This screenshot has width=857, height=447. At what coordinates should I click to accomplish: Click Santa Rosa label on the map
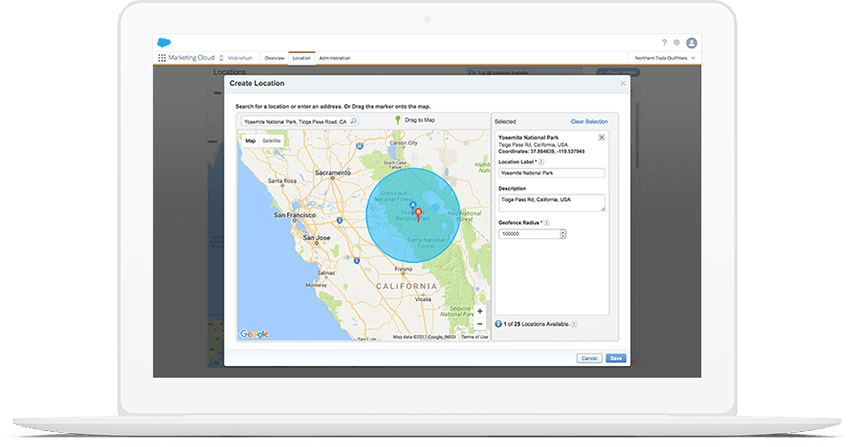click(x=282, y=181)
